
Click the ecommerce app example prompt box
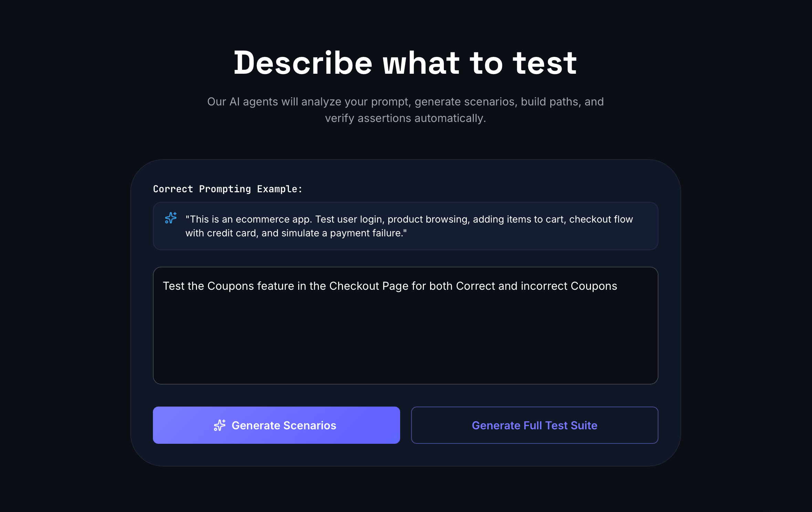(405, 226)
